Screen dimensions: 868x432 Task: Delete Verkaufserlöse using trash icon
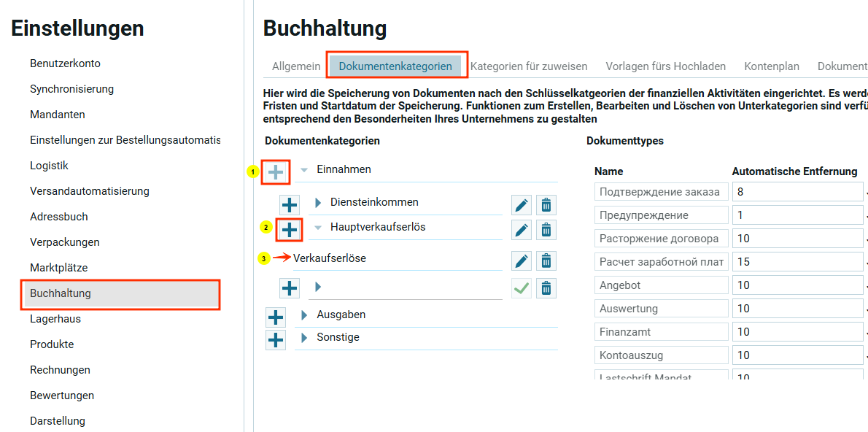pos(546,261)
